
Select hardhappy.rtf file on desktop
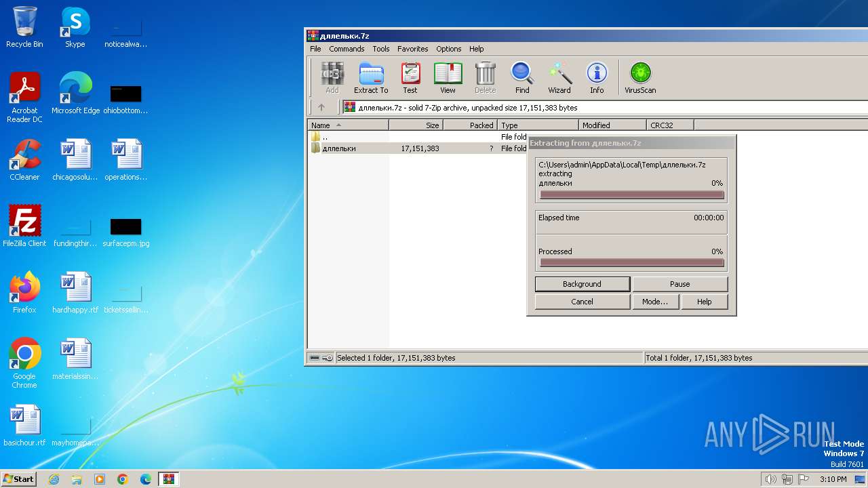[x=75, y=293]
